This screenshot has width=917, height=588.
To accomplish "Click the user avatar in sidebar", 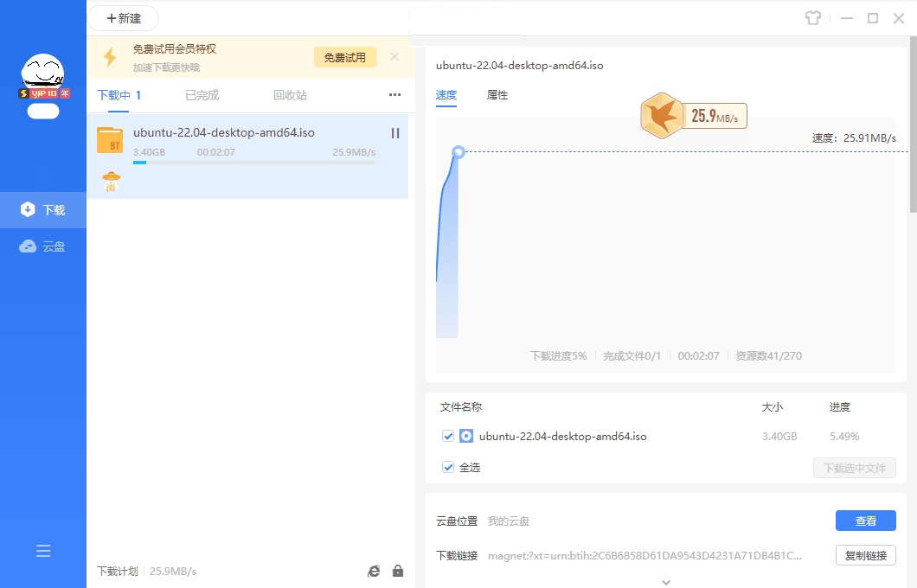I will (43, 73).
